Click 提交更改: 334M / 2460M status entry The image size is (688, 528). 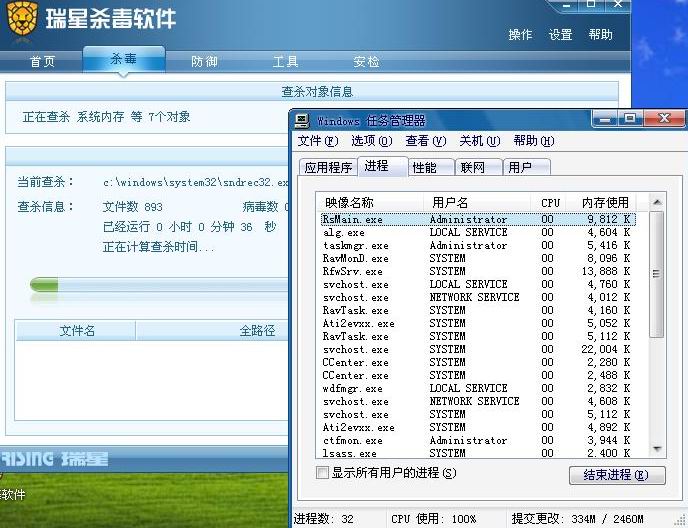coord(577,519)
